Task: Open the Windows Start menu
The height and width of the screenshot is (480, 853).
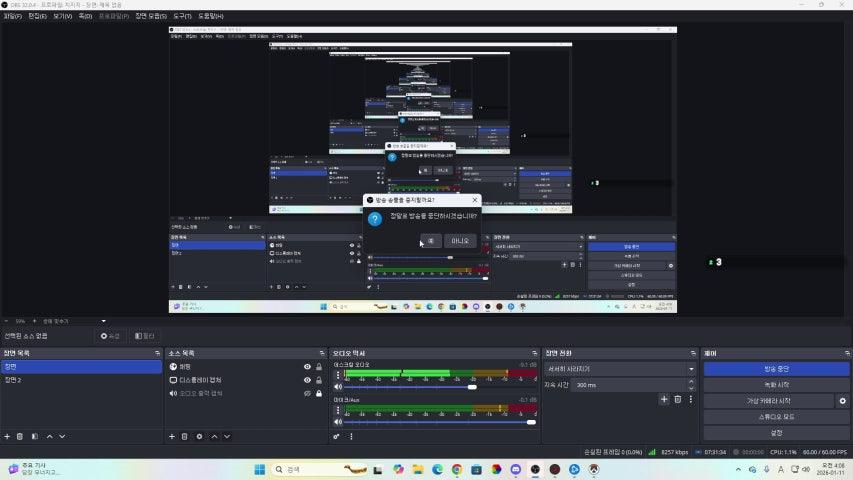Action: (x=259, y=469)
